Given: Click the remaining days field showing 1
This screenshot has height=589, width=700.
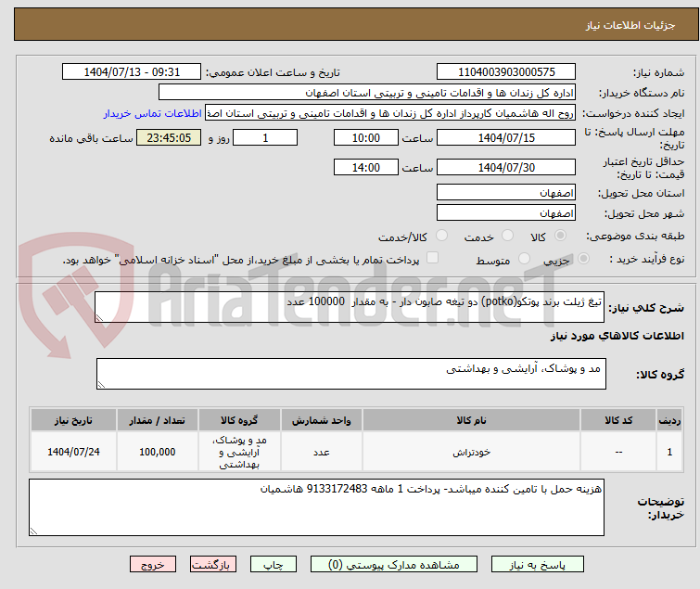Looking at the screenshot, I should 265,137.
